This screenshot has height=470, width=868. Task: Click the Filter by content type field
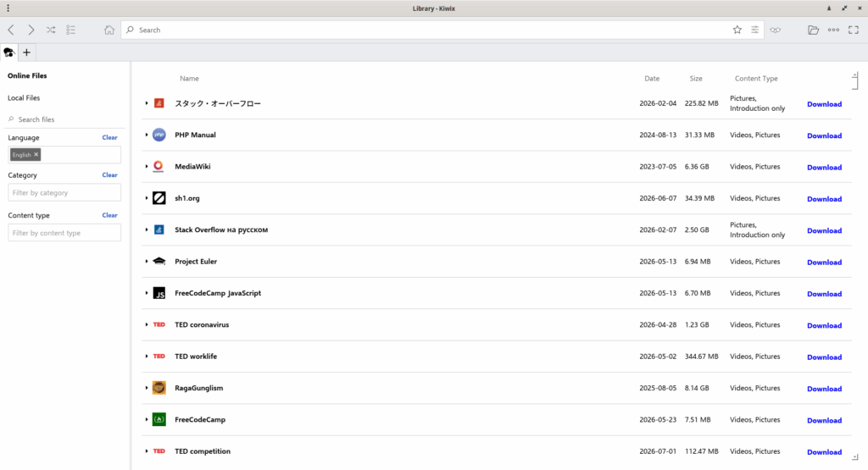(64, 233)
